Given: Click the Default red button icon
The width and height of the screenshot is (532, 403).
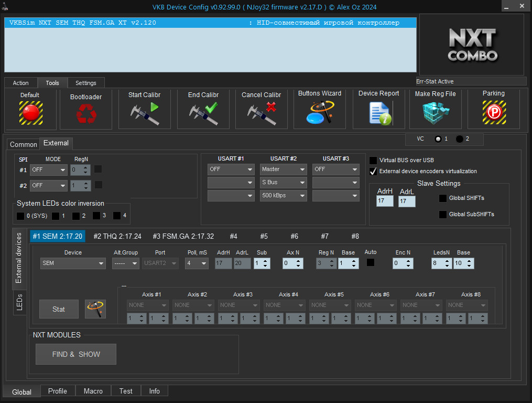Looking at the screenshot, I should tap(31, 113).
